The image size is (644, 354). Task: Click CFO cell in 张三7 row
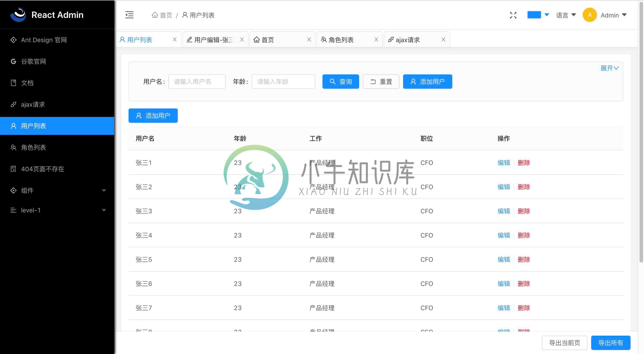point(427,308)
